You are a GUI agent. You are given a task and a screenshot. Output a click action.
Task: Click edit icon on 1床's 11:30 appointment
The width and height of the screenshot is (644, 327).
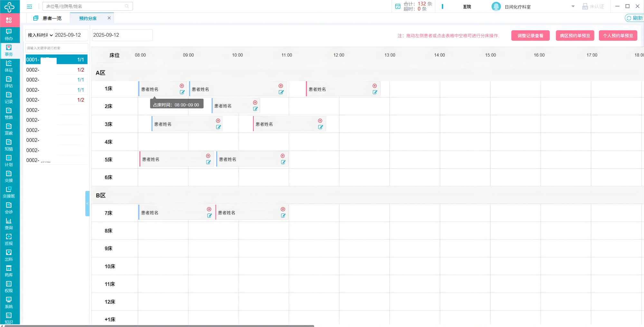click(x=375, y=92)
